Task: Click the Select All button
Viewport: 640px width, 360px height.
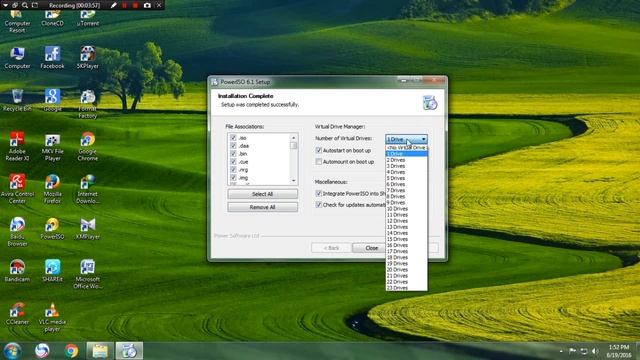Action: point(262,194)
